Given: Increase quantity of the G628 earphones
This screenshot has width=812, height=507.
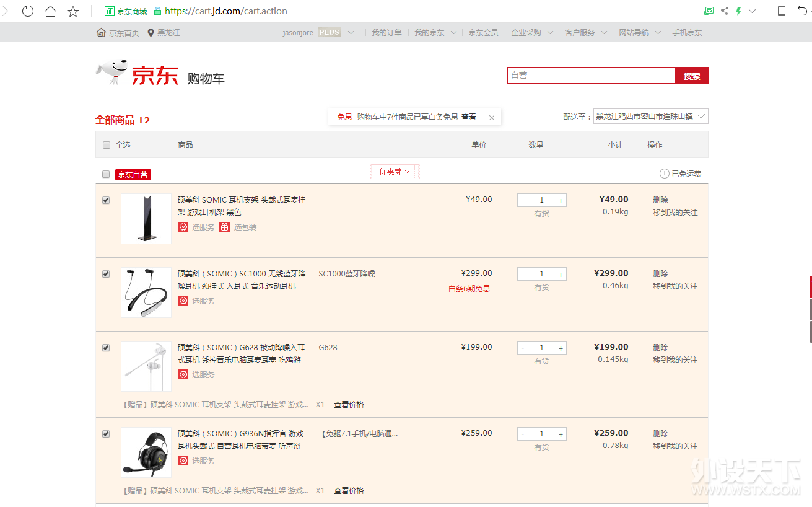Looking at the screenshot, I should (561, 348).
